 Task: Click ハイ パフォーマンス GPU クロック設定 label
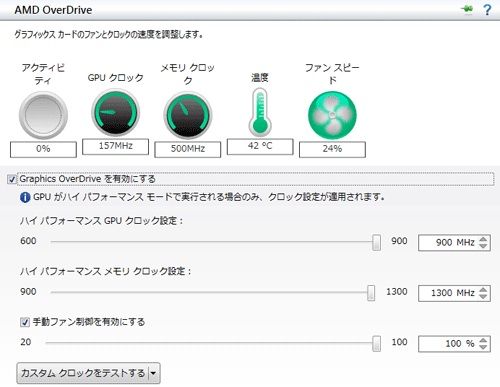click(101, 221)
